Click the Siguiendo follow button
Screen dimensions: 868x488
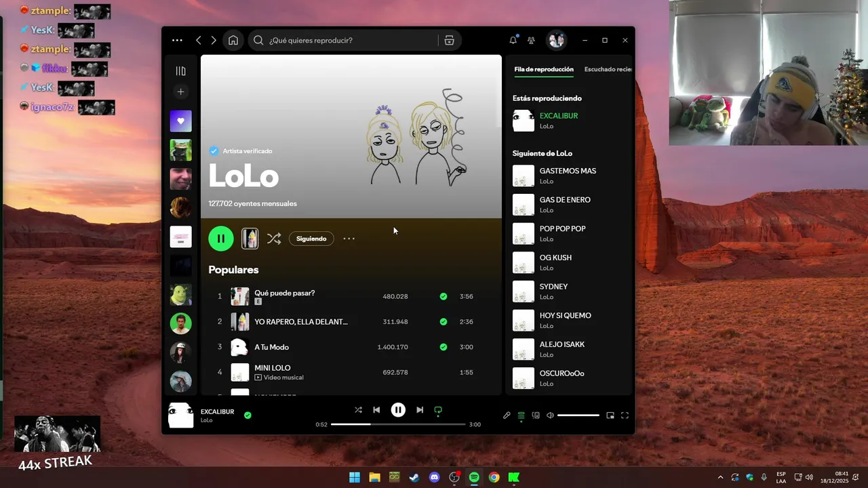311,239
